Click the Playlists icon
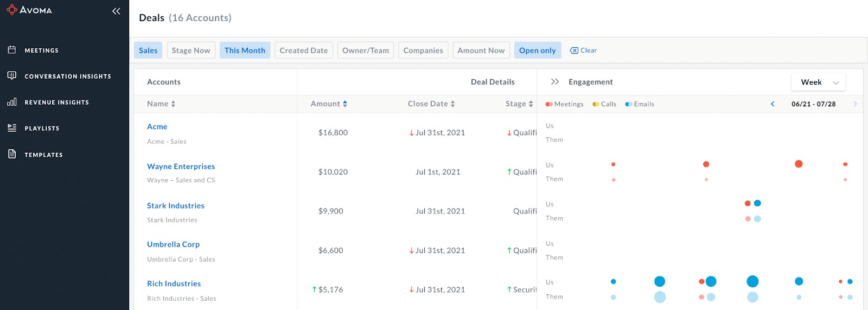The width and height of the screenshot is (868, 310). coord(12,128)
